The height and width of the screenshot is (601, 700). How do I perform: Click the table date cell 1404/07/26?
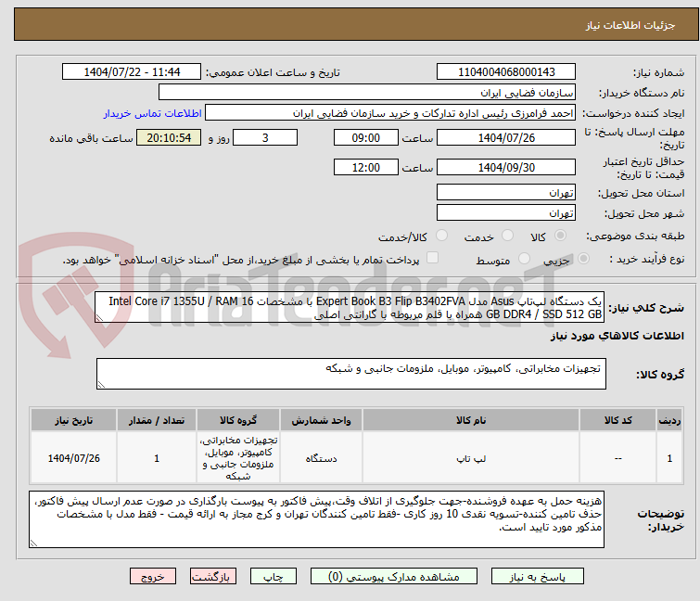tap(73, 458)
